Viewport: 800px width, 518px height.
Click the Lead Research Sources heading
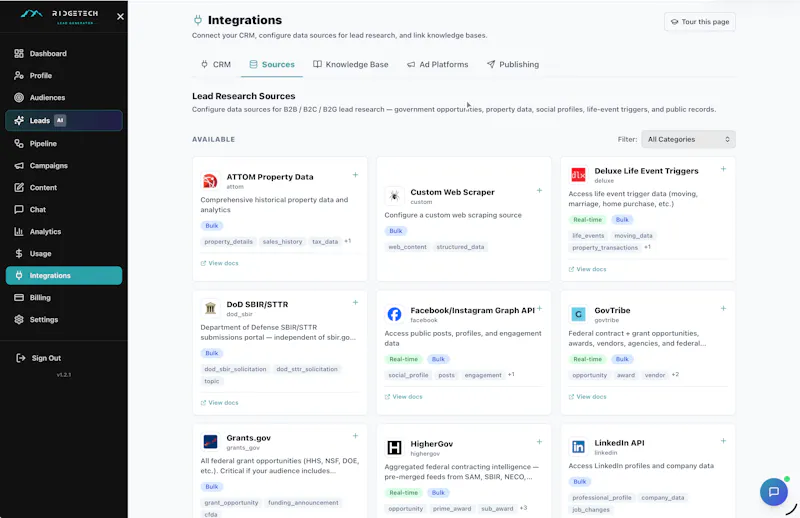point(243,96)
